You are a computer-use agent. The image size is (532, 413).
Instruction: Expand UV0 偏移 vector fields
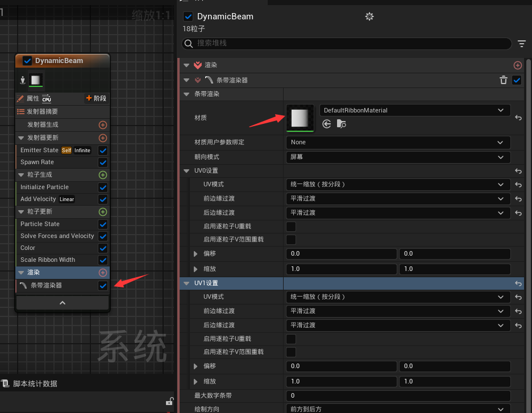click(x=196, y=253)
